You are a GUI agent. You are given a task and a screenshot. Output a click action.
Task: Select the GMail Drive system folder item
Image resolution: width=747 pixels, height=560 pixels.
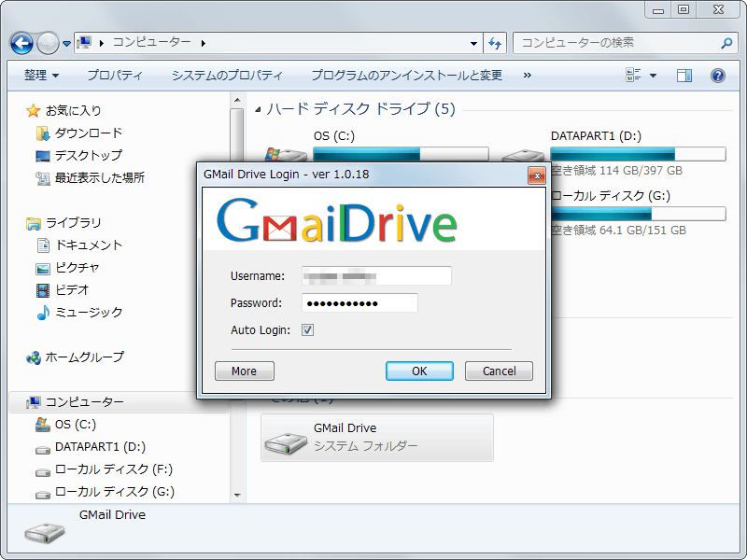pos(377,438)
